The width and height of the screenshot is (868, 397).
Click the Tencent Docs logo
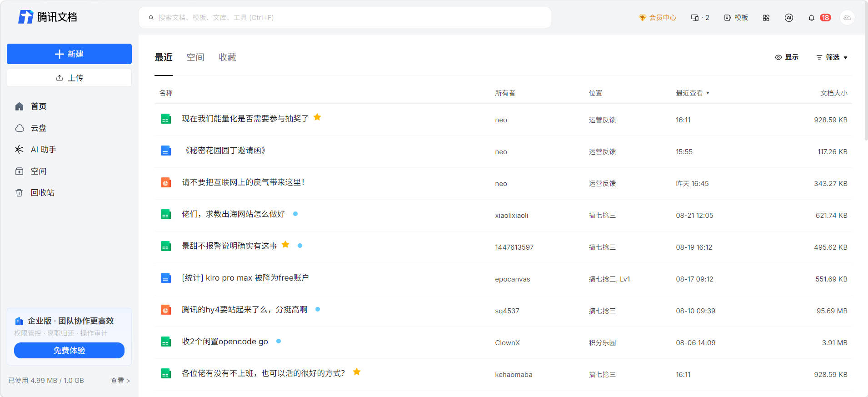[x=48, y=17]
